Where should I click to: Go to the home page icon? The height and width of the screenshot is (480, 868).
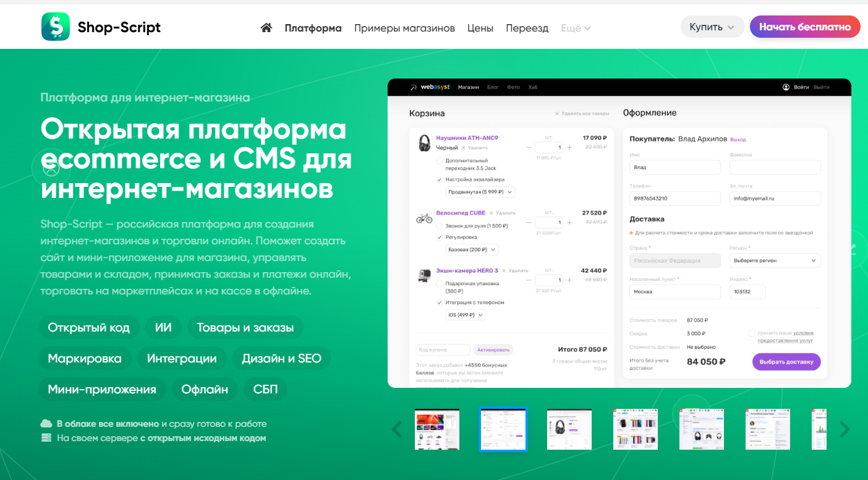(266, 28)
